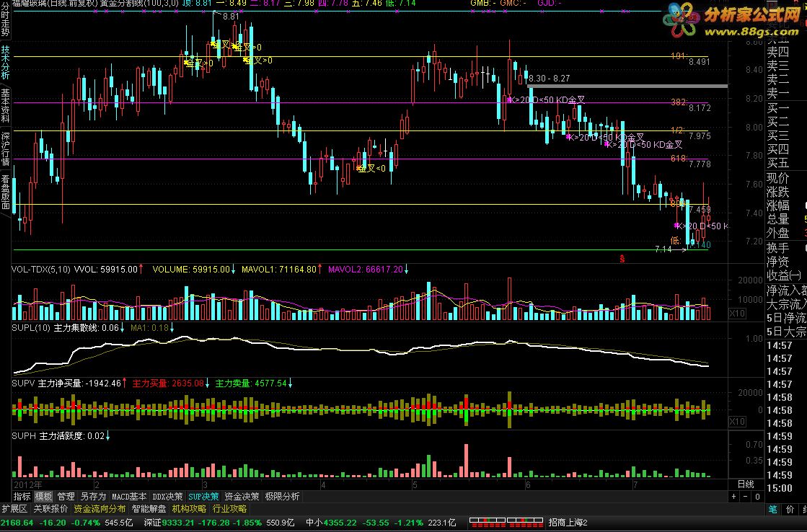This screenshot has width=807, height=532.
Task: Click the red $ marker below chart
Action: pos(622,259)
